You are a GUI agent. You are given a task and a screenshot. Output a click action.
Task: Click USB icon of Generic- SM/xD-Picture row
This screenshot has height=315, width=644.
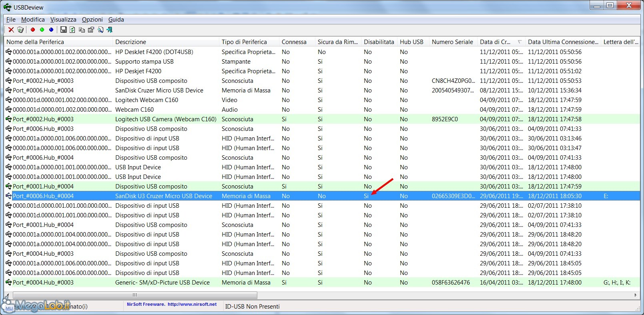(x=8, y=282)
